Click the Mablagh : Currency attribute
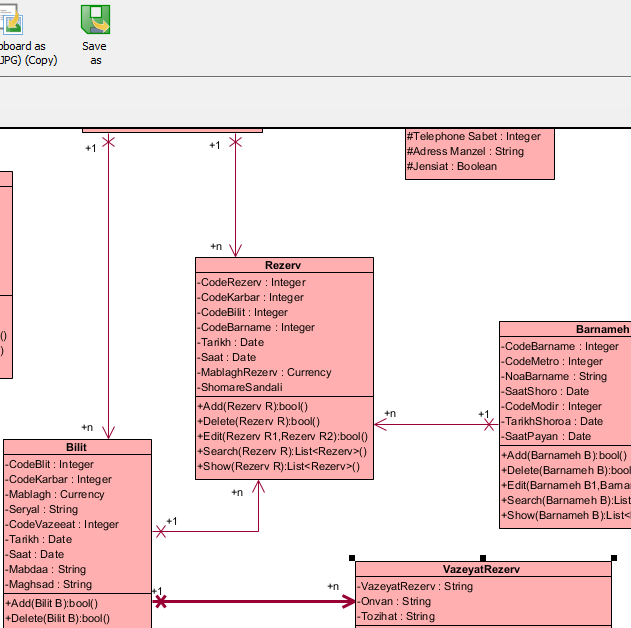This screenshot has width=631, height=628. [55, 494]
